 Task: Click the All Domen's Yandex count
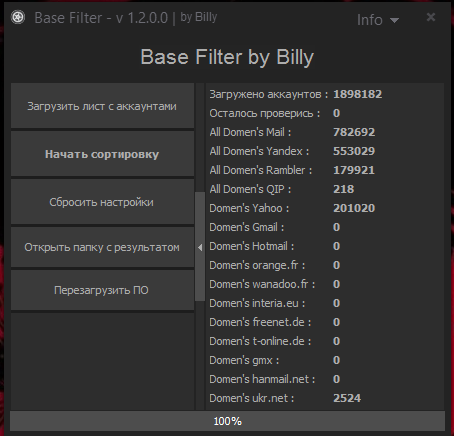(x=354, y=151)
